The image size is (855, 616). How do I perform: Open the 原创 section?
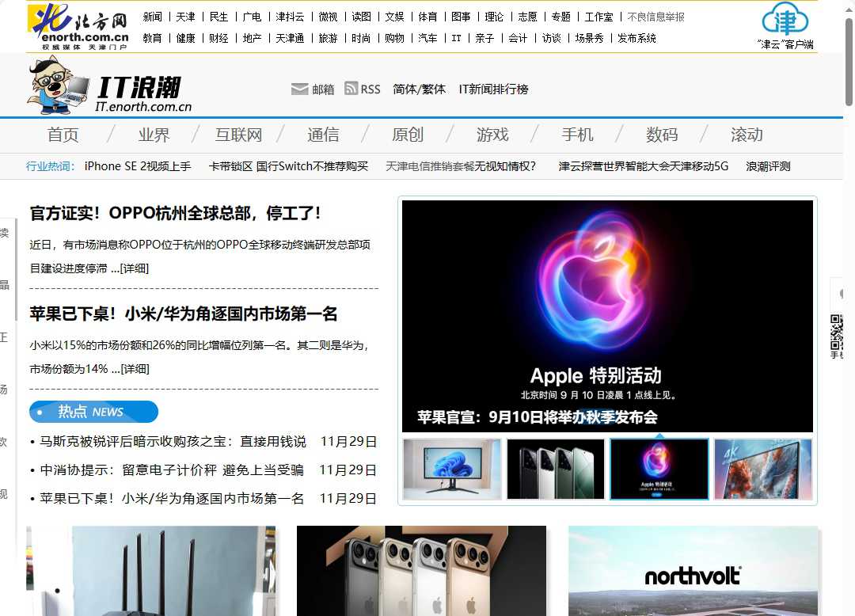408,135
